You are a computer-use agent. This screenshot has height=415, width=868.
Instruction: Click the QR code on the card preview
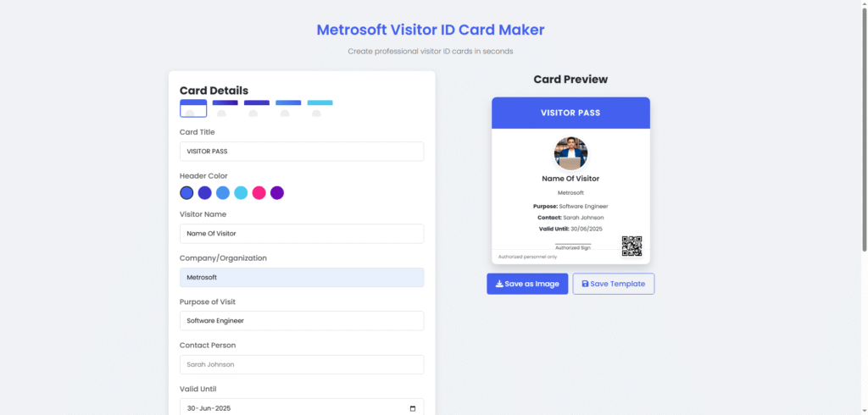click(x=632, y=246)
